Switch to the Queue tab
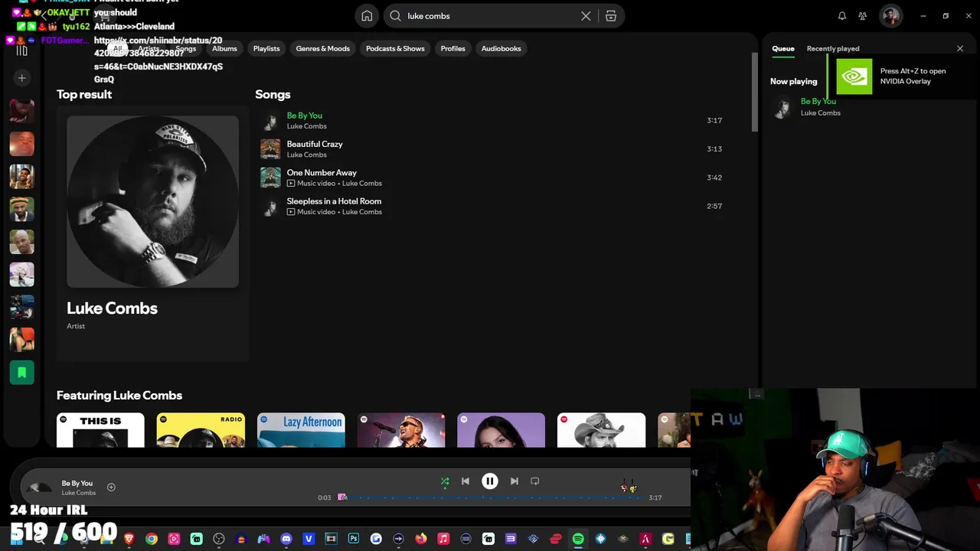 783,48
